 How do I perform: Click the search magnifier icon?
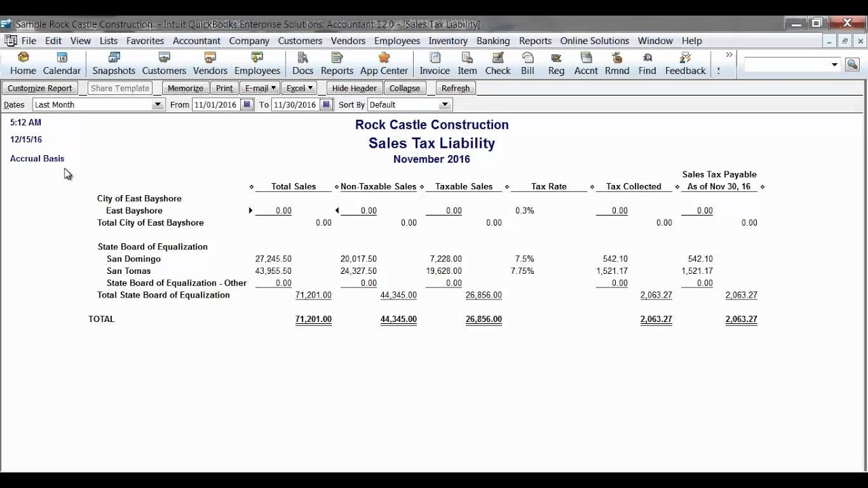852,64
